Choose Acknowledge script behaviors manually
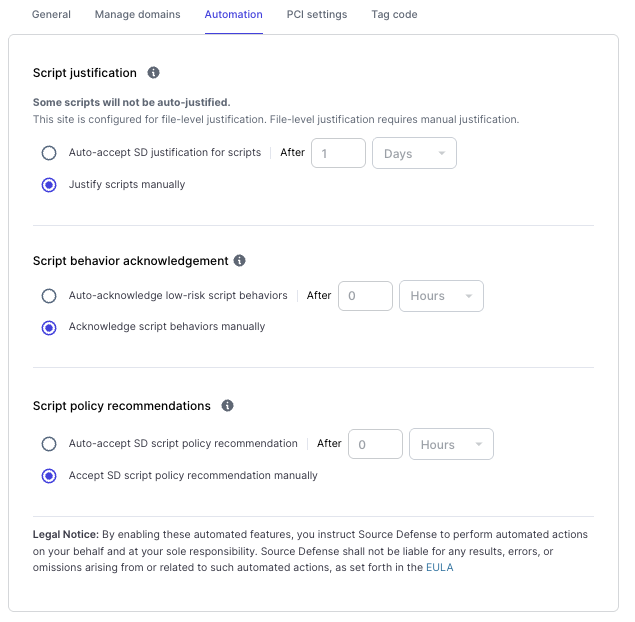The width and height of the screenshot is (635, 622). (x=49, y=327)
